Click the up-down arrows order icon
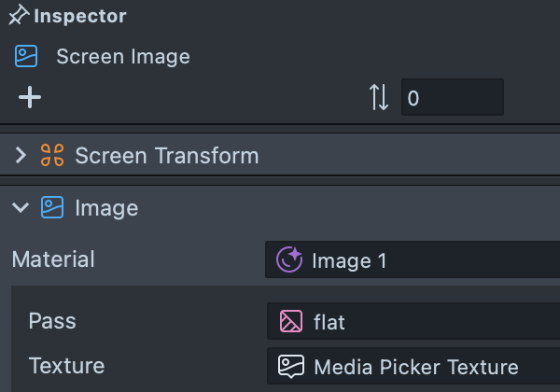The height and width of the screenshot is (392, 560). pyautogui.click(x=379, y=97)
